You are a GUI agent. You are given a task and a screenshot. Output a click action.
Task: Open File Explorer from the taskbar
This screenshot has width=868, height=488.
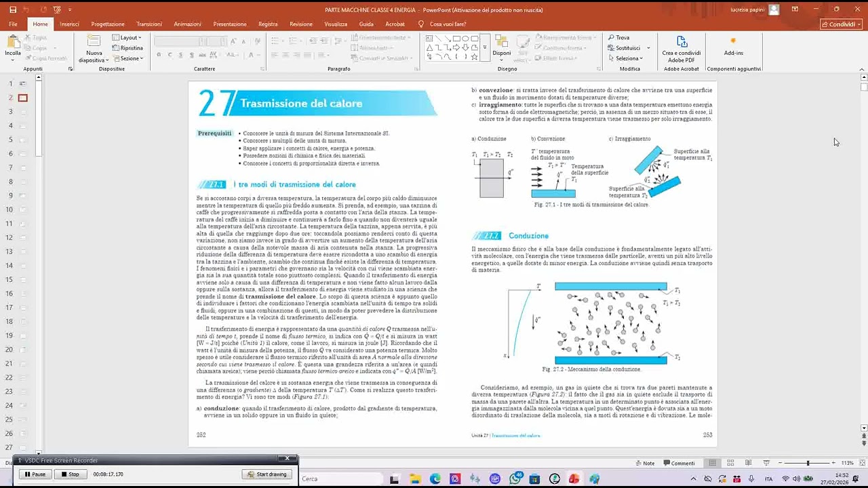coord(415,479)
